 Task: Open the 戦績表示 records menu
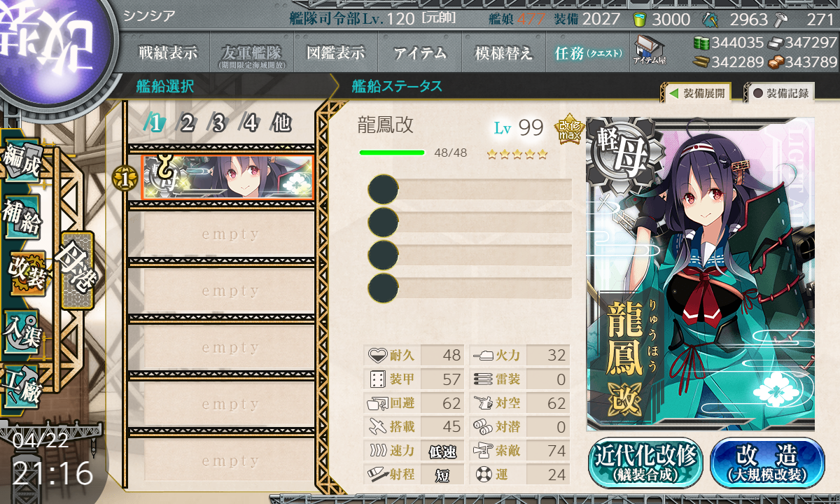pos(168,52)
